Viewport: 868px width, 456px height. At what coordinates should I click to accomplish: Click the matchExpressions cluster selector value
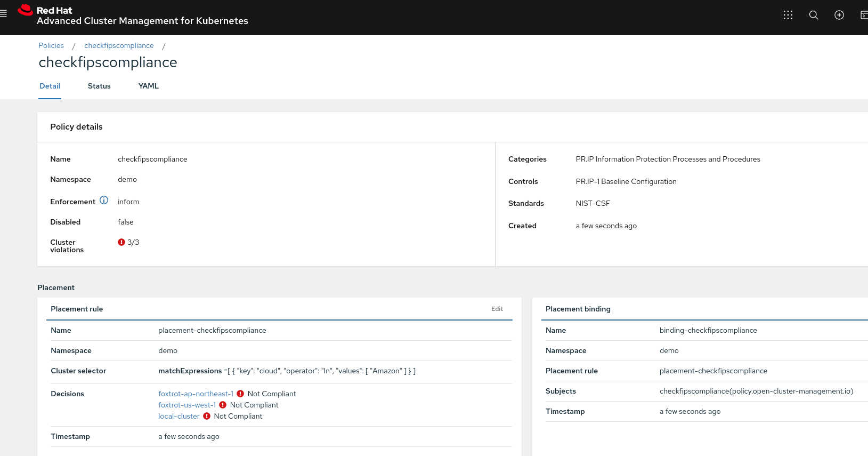pos(287,371)
